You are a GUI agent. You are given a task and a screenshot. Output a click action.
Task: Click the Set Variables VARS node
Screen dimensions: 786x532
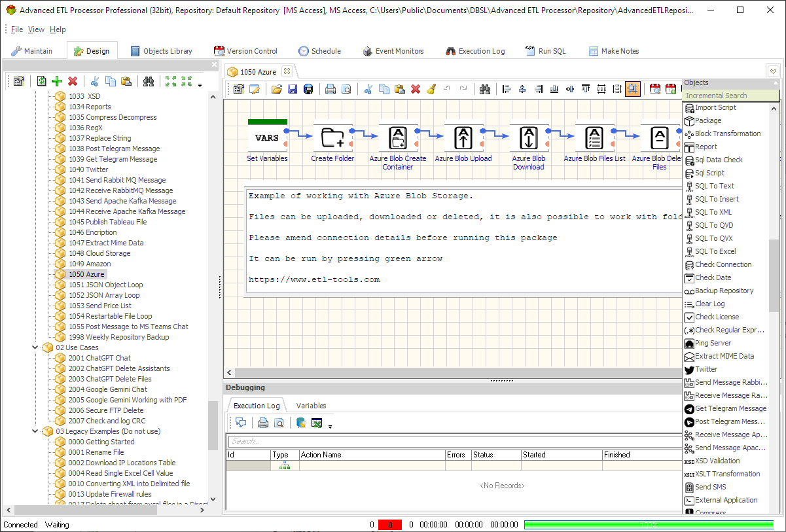[x=267, y=138]
